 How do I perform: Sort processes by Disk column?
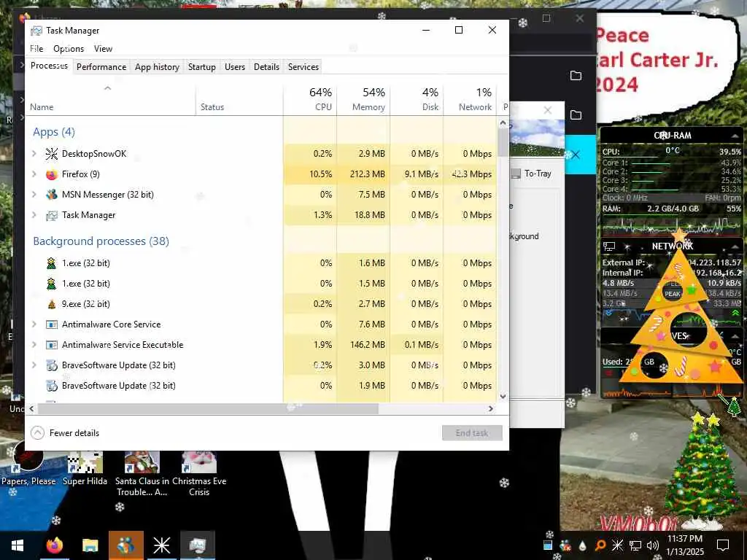(417, 99)
